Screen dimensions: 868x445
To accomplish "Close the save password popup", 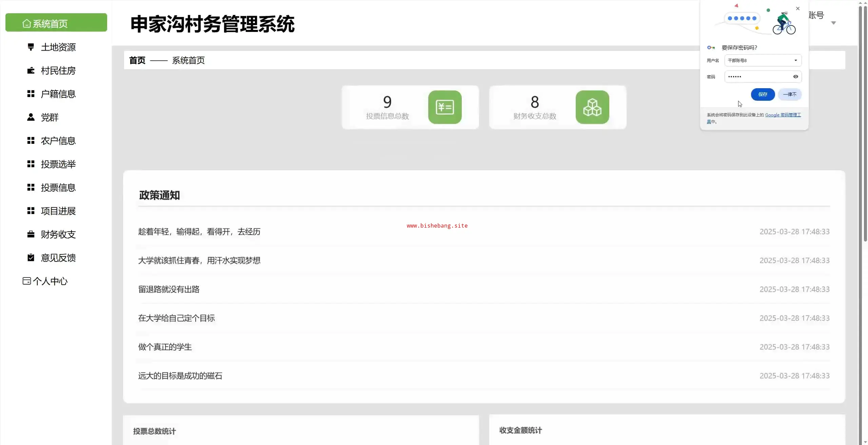I will (798, 8).
